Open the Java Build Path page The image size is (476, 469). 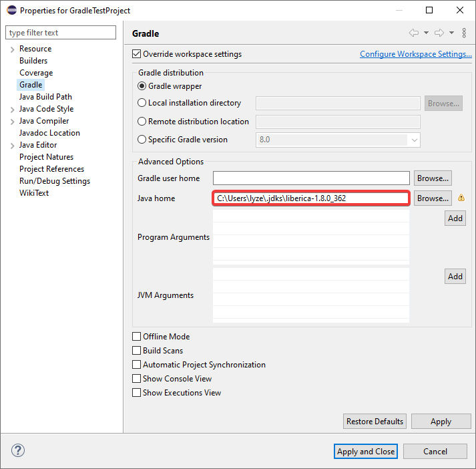click(x=45, y=97)
